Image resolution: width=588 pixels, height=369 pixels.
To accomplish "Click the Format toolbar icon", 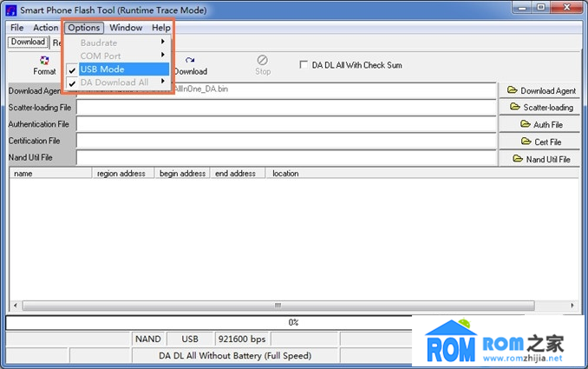I will click(x=44, y=60).
